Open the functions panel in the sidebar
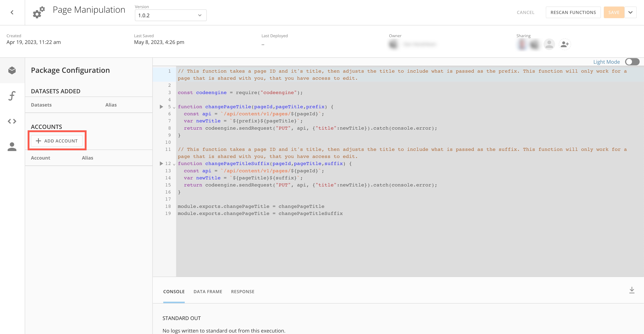644x334 pixels. pyautogui.click(x=12, y=96)
